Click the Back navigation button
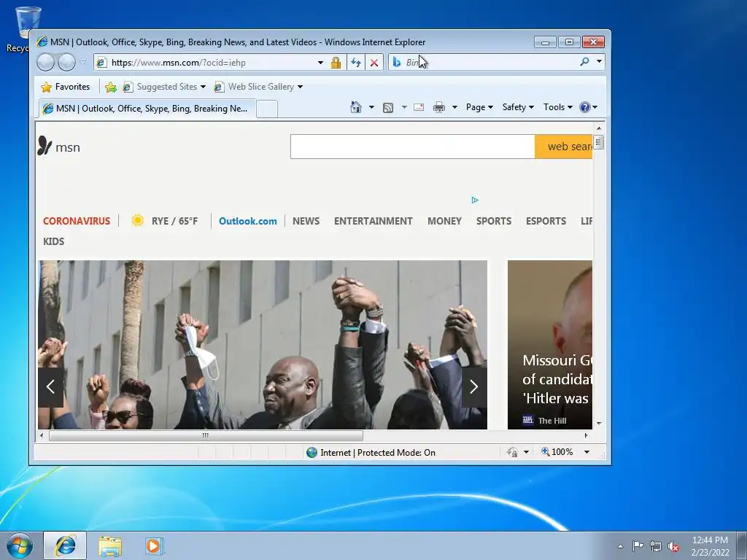This screenshot has width=747, height=560. tap(46, 63)
